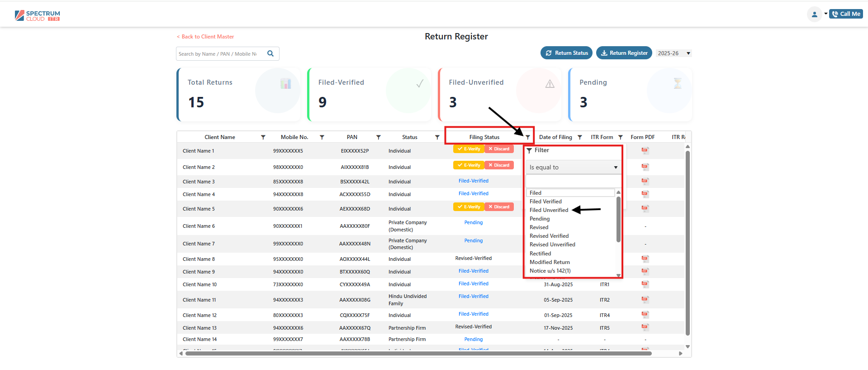Click the Date of Filing filter icon
868x370 pixels.
coord(579,137)
